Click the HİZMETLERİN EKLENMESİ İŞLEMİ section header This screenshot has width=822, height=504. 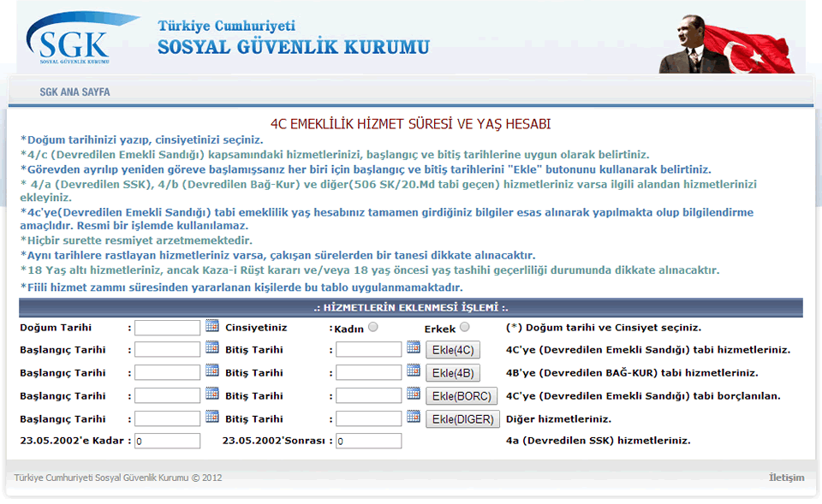[410, 307]
